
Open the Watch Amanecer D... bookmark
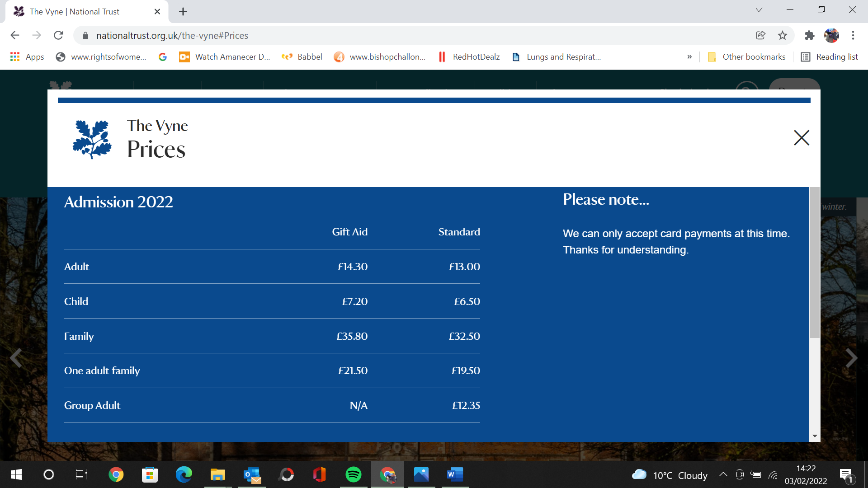pyautogui.click(x=225, y=57)
